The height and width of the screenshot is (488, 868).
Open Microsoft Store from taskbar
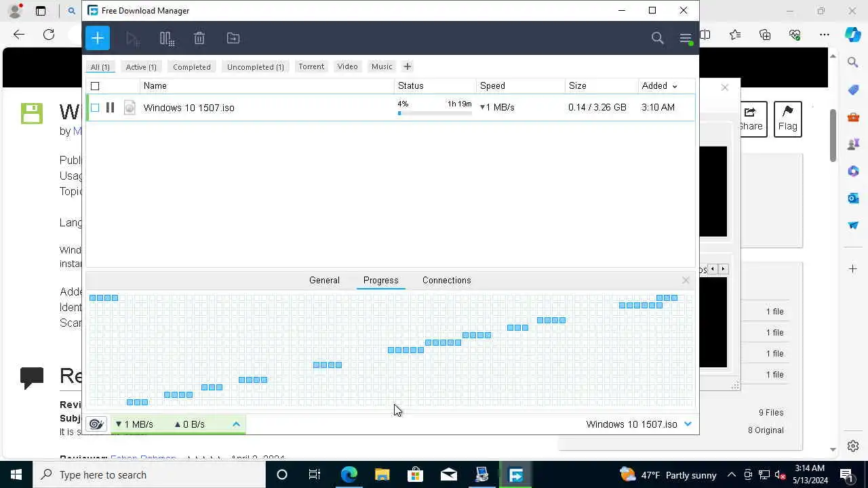tap(415, 474)
